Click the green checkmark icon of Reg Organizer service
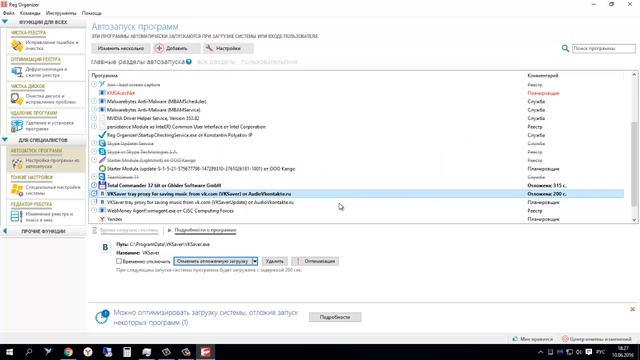 (x=102, y=135)
